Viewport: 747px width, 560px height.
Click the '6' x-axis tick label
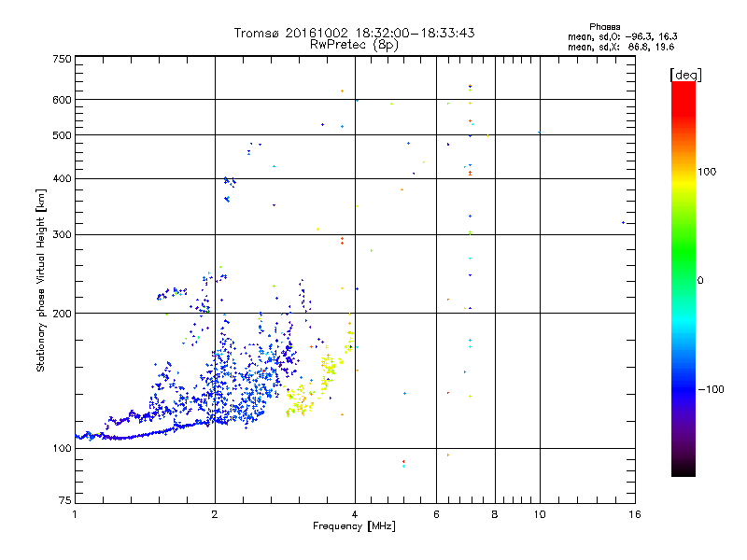coord(436,514)
